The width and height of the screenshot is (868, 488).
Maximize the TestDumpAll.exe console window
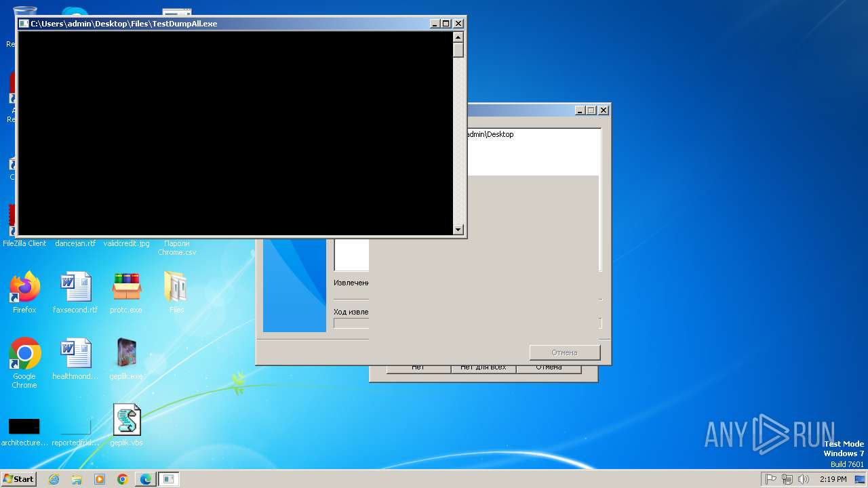coord(446,24)
